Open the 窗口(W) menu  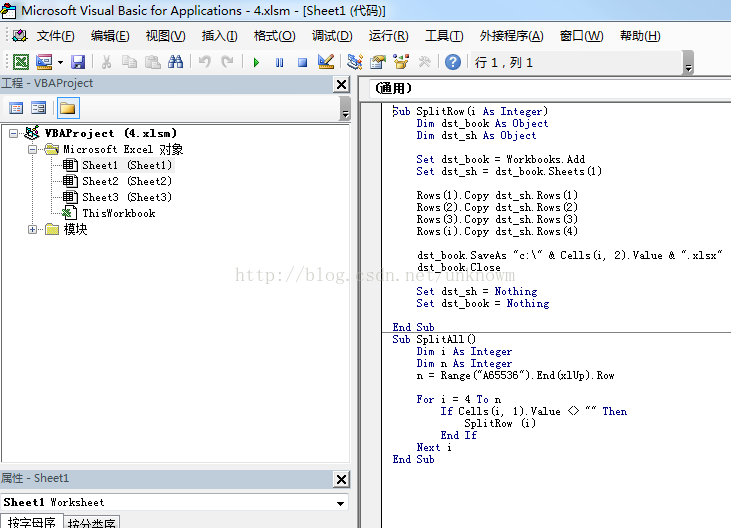click(x=581, y=36)
